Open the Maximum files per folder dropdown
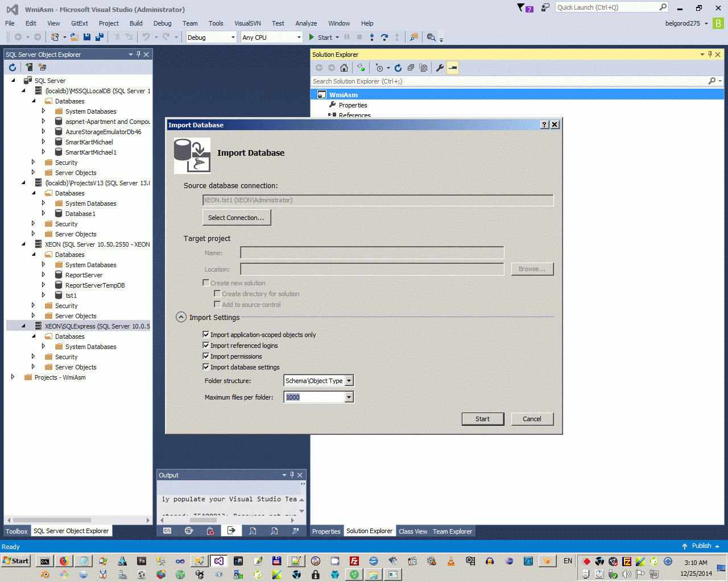The width and height of the screenshot is (728, 582). coord(349,397)
